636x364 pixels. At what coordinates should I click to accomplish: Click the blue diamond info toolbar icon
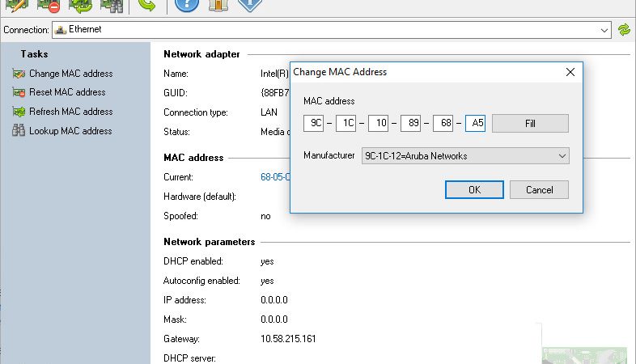[x=249, y=5]
